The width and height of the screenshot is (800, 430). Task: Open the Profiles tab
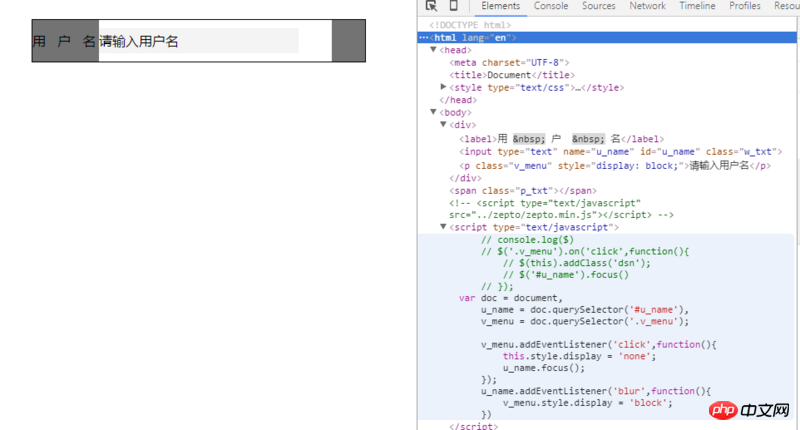(744, 6)
